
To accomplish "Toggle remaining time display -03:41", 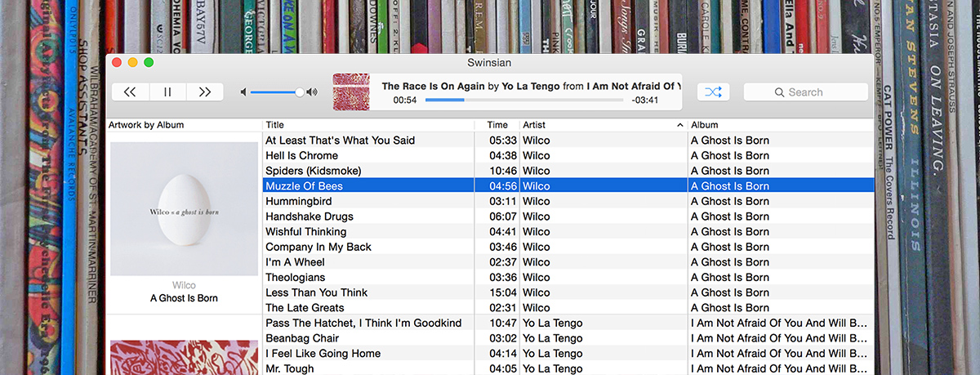I will click(x=645, y=100).
